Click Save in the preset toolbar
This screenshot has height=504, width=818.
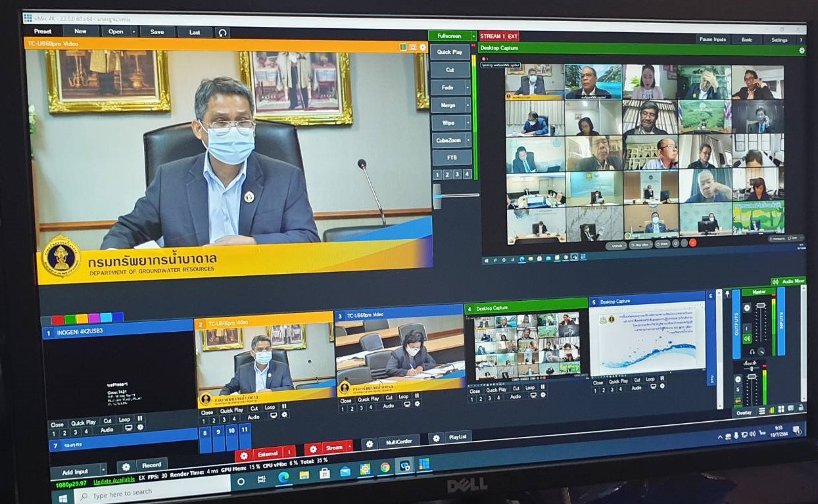[x=157, y=32]
